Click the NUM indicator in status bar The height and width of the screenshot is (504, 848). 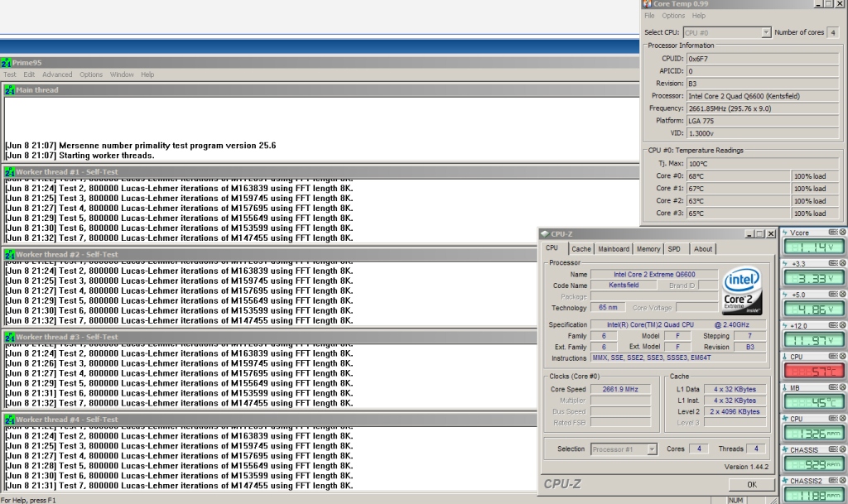735,500
